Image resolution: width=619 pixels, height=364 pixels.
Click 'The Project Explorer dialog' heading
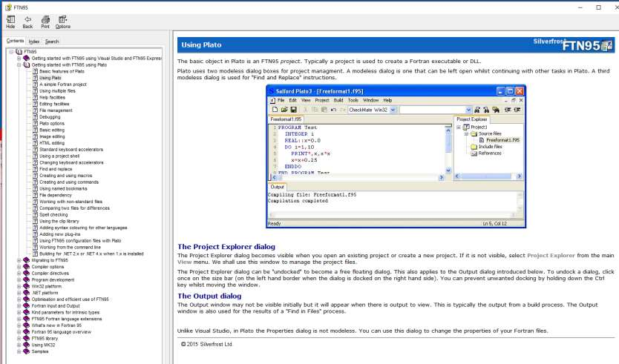point(226,247)
